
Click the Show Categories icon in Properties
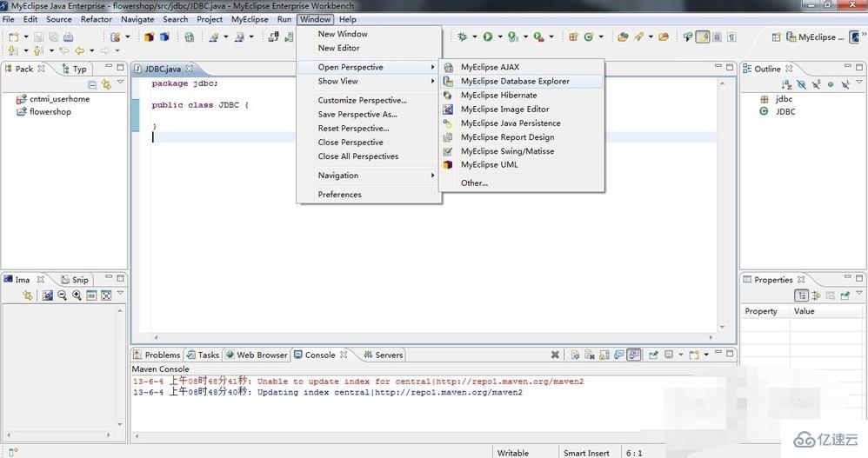click(801, 295)
